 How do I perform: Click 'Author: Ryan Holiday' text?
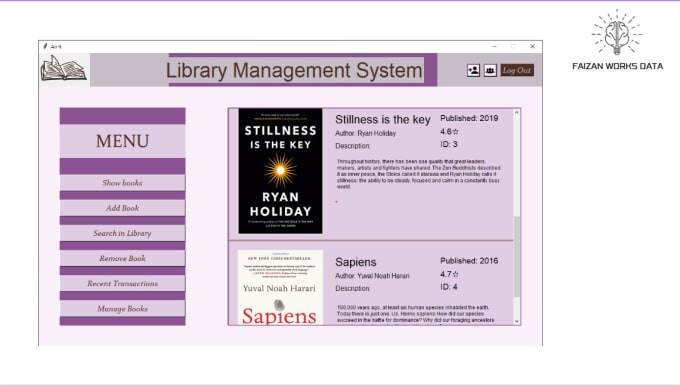[366, 134]
